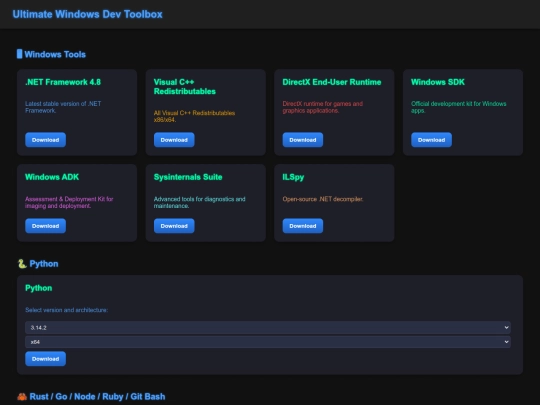Screen dimensions: 540x405
Task: Click 'Select version and architecture' label
Action: (66, 310)
